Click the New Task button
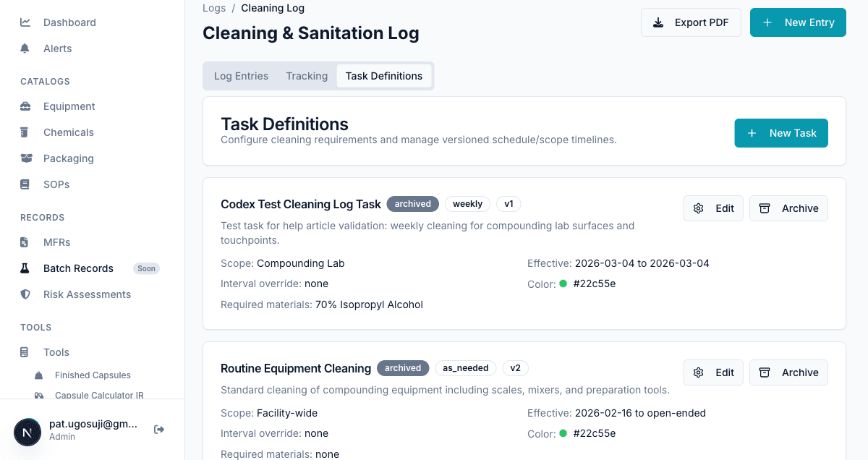The image size is (868, 460). [x=781, y=133]
